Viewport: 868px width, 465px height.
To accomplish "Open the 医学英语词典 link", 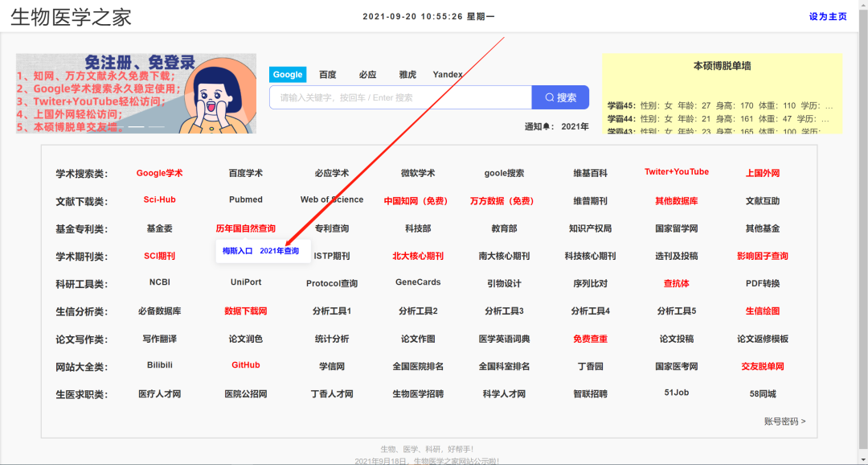I will click(x=504, y=339).
